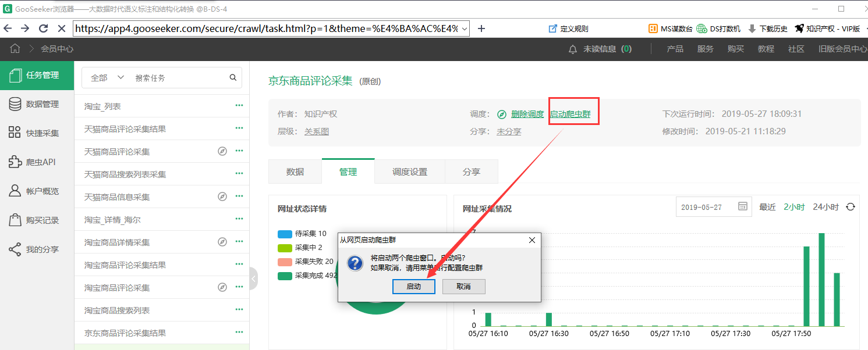Viewport: 868px width, 350px height.
Task: Click the 删除调度 link
Action: coord(527,115)
